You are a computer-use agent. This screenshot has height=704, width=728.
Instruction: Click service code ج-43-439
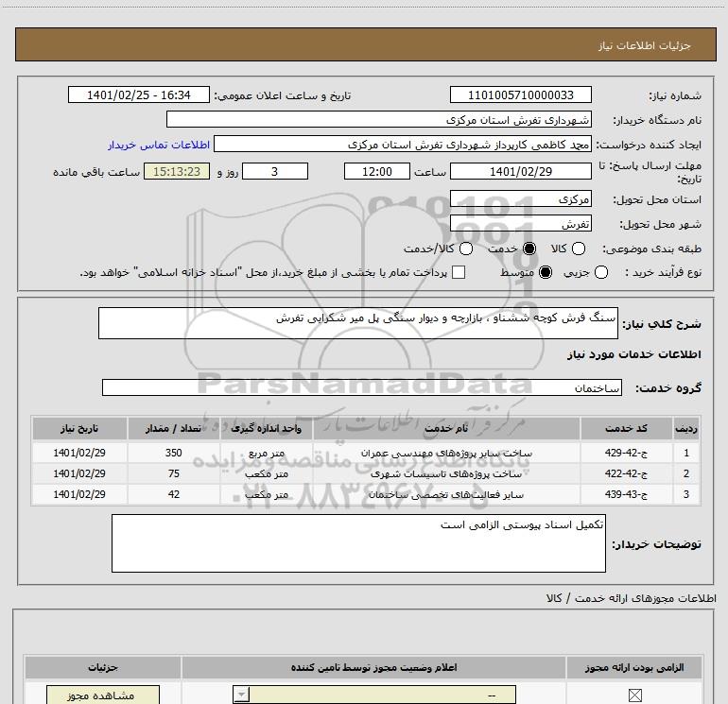(626, 495)
